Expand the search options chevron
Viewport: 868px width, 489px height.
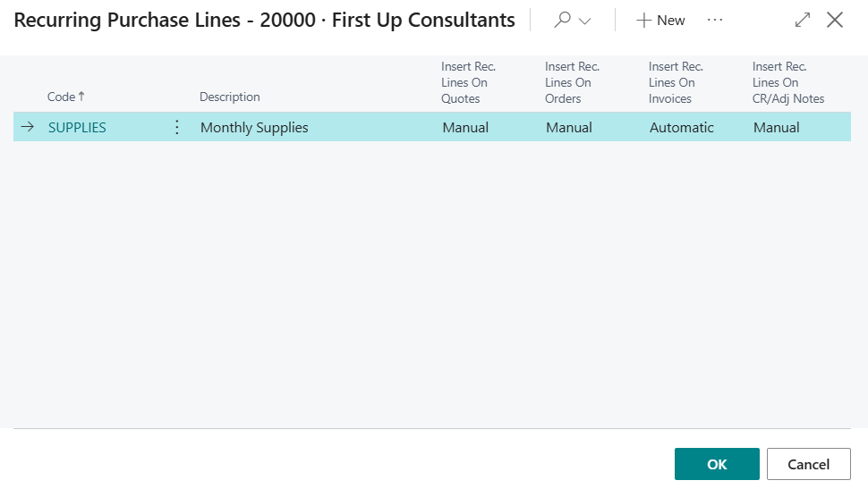(584, 21)
